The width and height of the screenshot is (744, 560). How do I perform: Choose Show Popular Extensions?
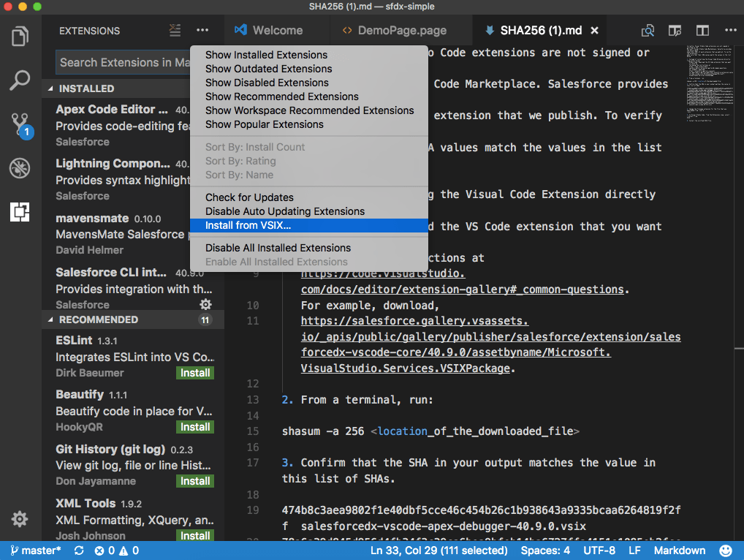pos(309,124)
